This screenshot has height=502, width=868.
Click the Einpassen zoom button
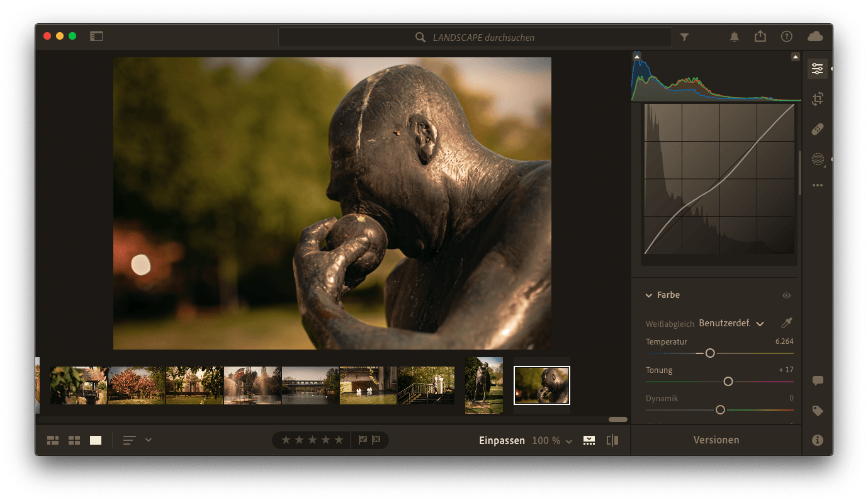coord(502,441)
